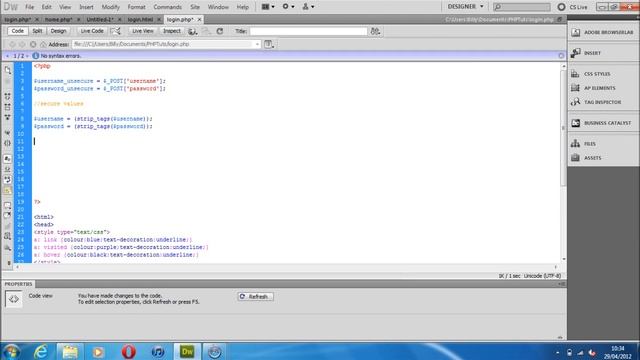
Task: Open the File menu
Action: 29,7
